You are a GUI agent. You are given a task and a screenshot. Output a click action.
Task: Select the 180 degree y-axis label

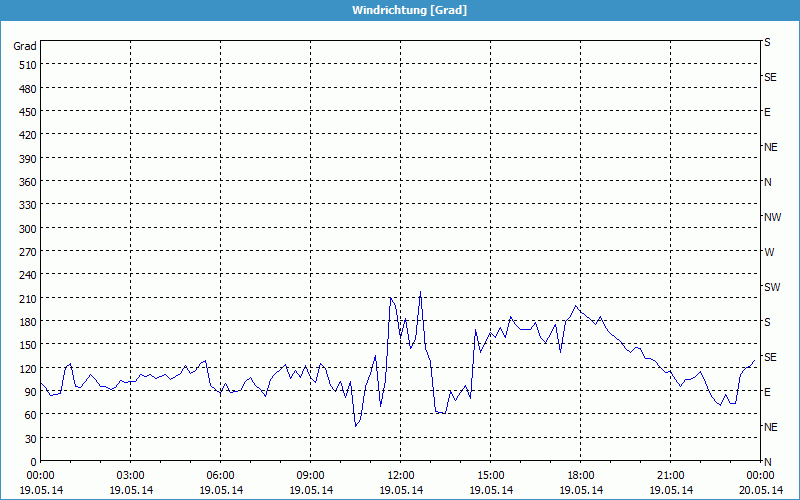click(27, 322)
